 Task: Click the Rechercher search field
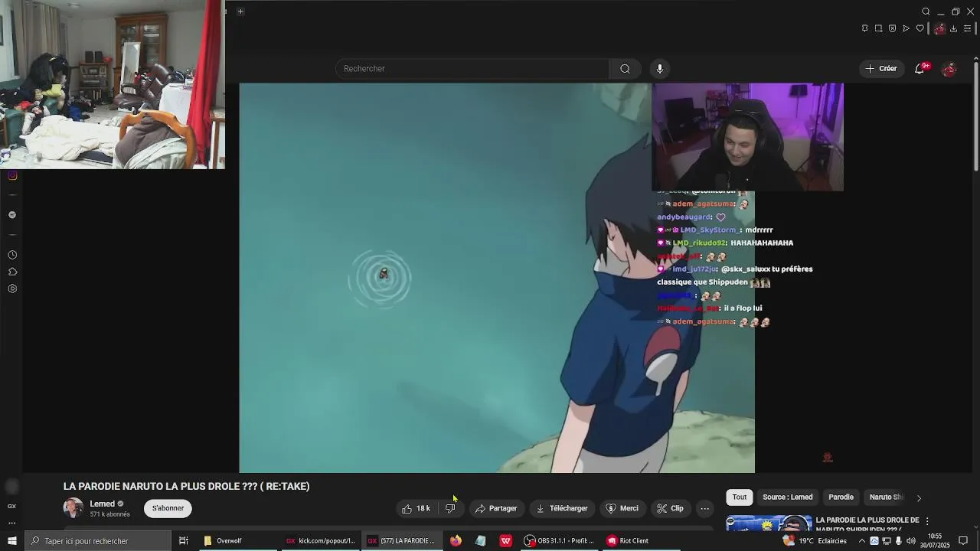[472, 69]
